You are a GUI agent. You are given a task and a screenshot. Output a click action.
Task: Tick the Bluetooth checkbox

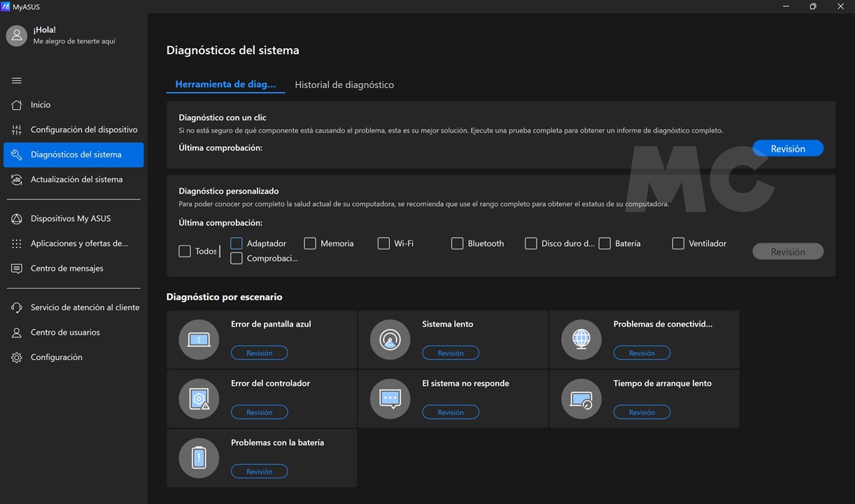457,243
